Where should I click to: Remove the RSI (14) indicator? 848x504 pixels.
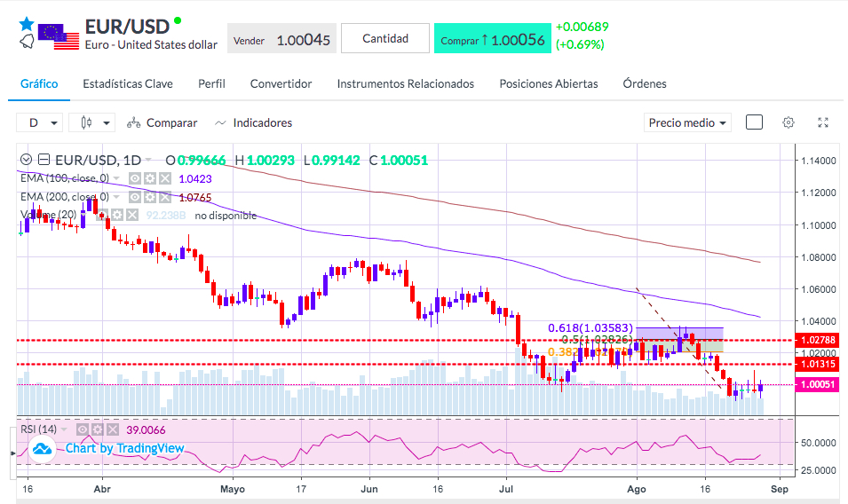113,430
